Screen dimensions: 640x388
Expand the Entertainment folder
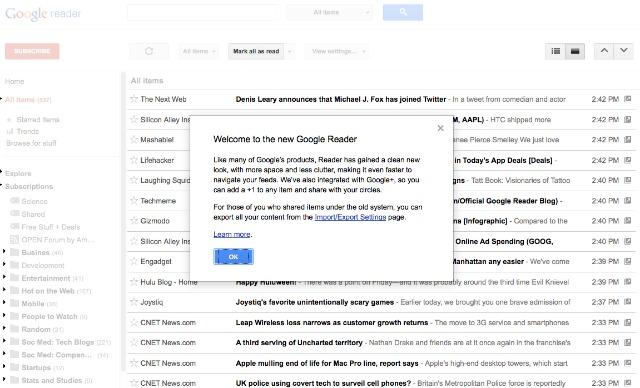pyautogui.click(x=4, y=277)
